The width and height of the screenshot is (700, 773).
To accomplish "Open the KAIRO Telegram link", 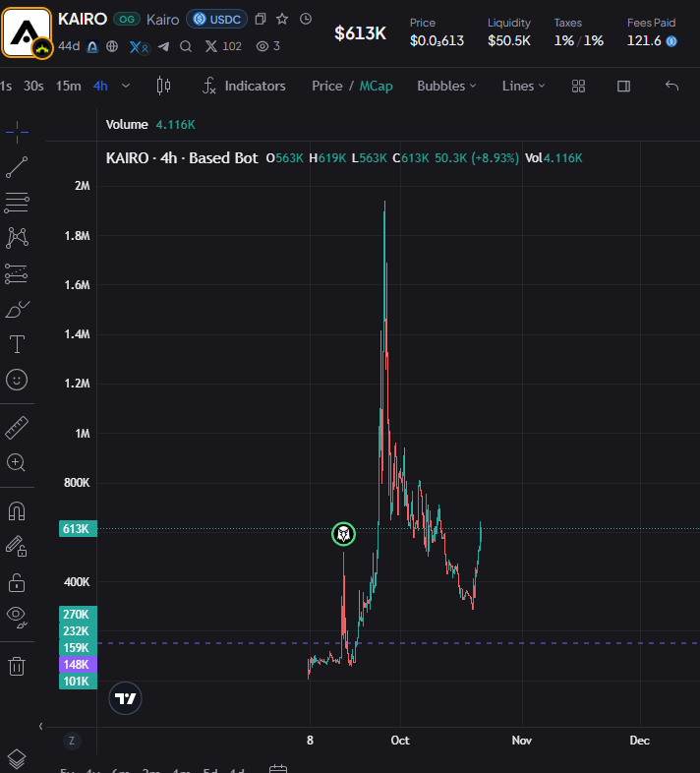I will [x=163, y=46].
